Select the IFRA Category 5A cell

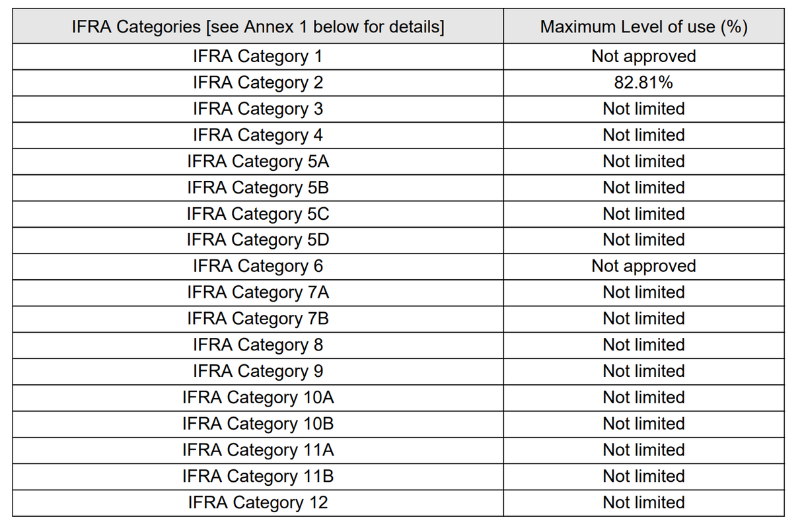point(258,162)
